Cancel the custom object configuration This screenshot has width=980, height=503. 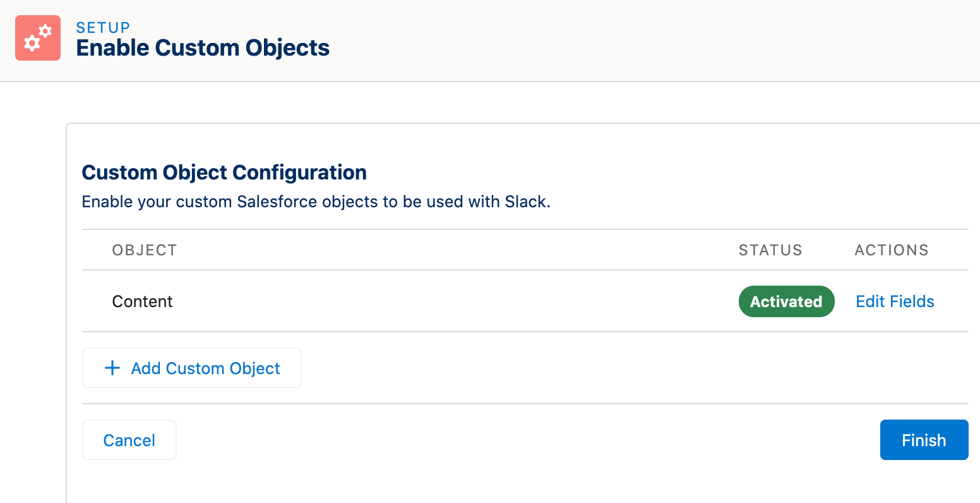click(x=129, y=440)
